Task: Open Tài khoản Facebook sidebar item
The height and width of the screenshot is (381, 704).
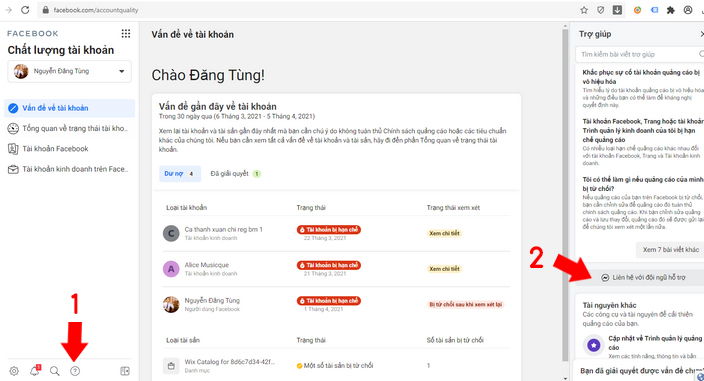Action: (x=70, y=149)
